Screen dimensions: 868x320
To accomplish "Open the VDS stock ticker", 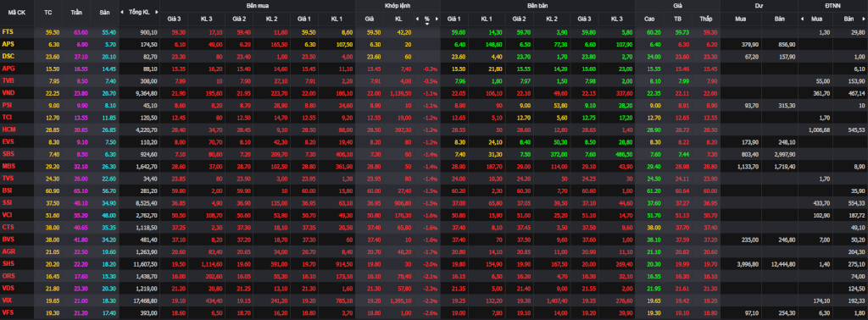I will tap(8, 287).
